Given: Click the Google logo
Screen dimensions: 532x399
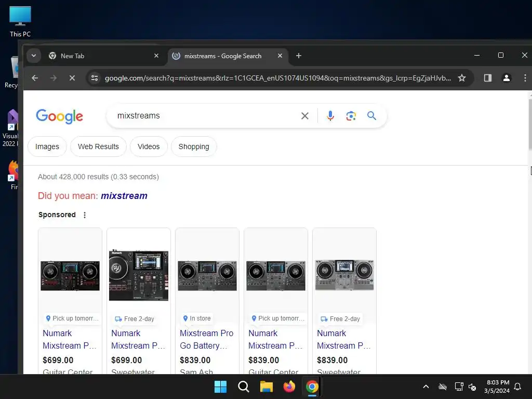Looking at the screenshot, I should click(x=60, y=116).
